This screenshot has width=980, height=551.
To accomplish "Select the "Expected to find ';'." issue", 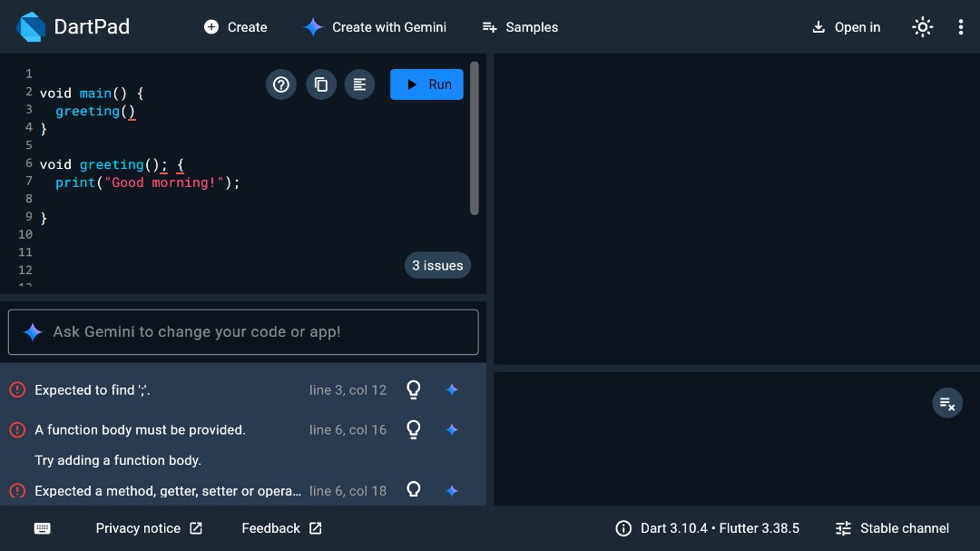I will (x=93, y=389).
